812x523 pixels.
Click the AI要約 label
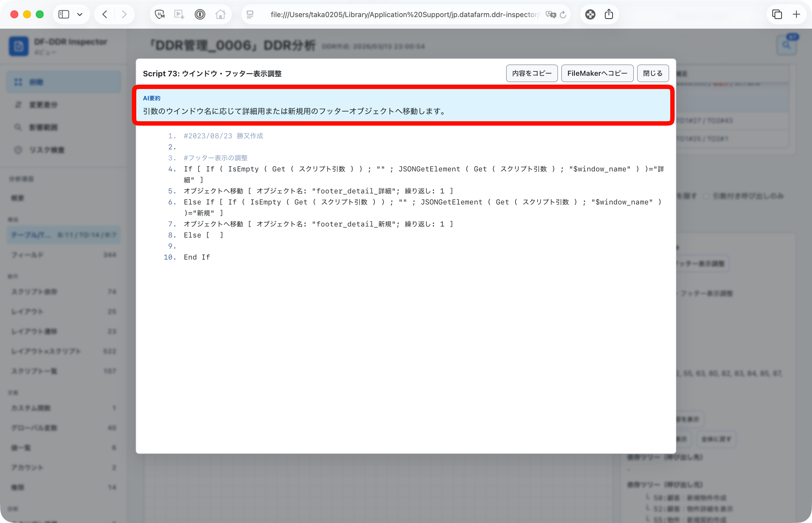[152, 98]
